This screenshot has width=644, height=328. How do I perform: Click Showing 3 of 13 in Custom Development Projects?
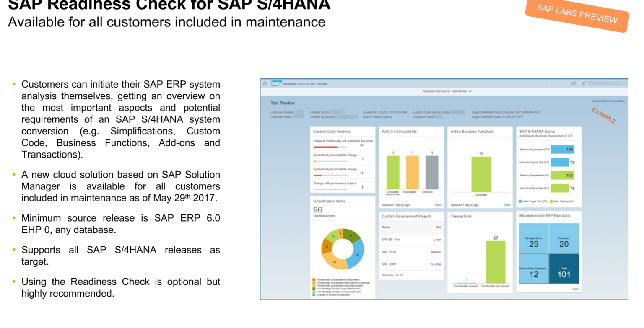(x=392, y=275)
